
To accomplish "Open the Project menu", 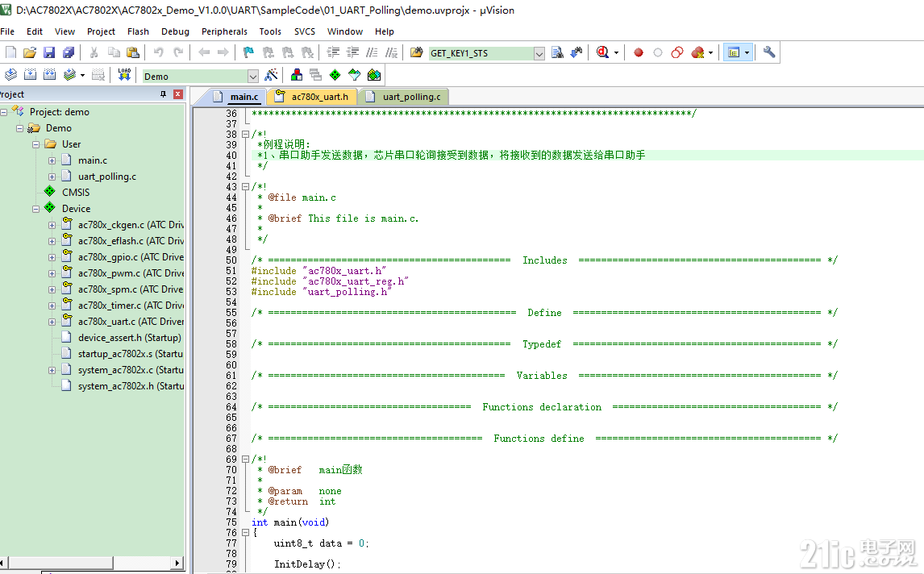I will click(x=101, y=31).
